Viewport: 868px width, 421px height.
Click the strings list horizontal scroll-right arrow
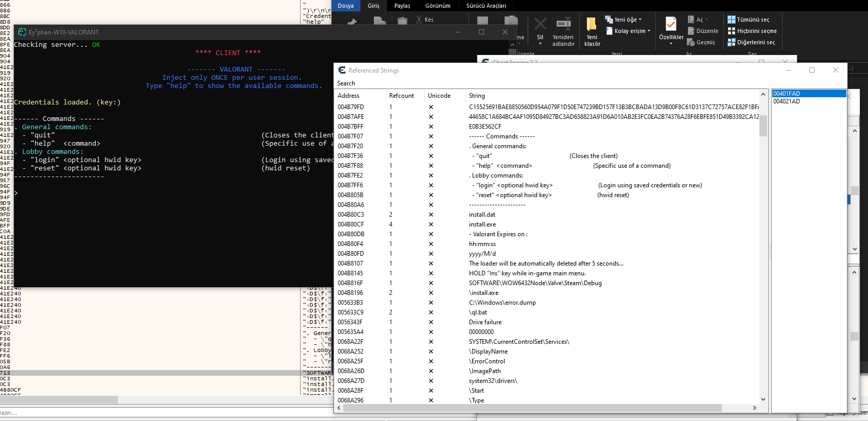coord(755,408)
